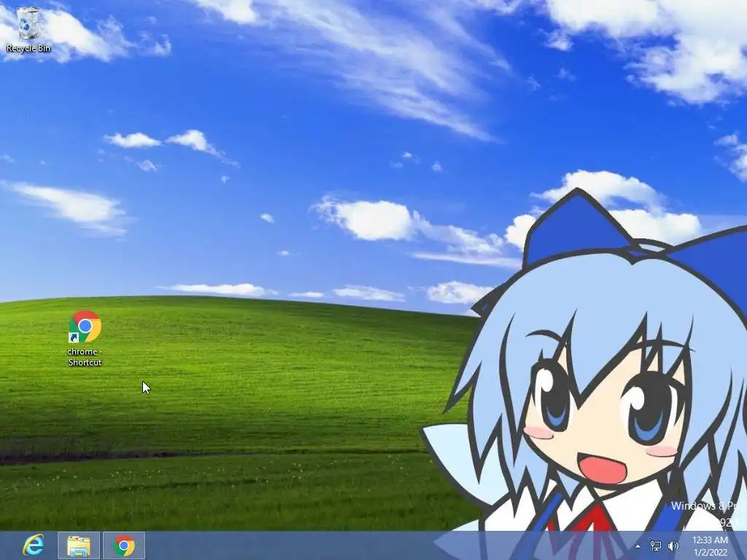Open the clock showing 12:33 AM
Screen dimensions: 747x560
(710, 545)
